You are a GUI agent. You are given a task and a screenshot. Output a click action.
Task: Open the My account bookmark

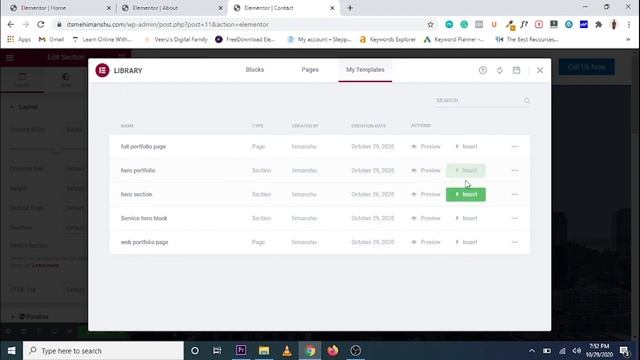click(x=320, y=40)
